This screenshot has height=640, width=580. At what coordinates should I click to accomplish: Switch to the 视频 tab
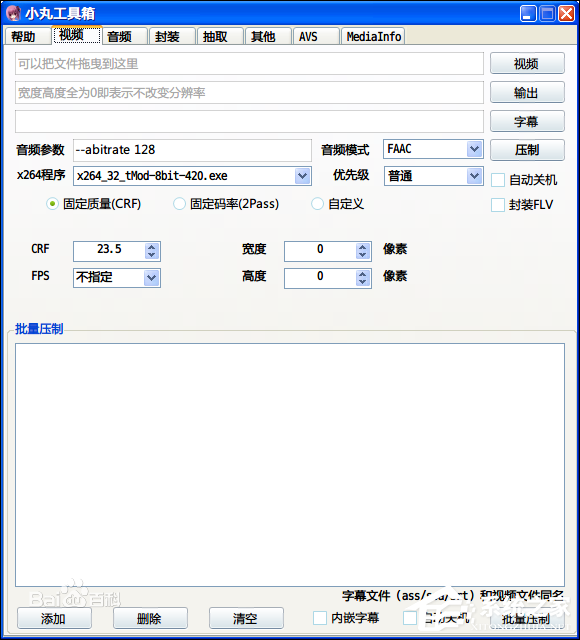[x=76, y=35]
